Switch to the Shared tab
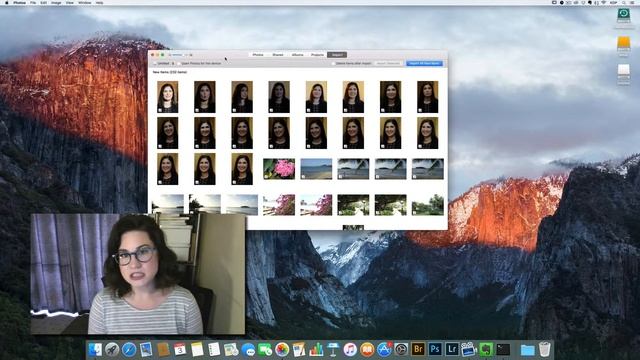This screenshot has height=360, width=640. (x=278, y=55)
